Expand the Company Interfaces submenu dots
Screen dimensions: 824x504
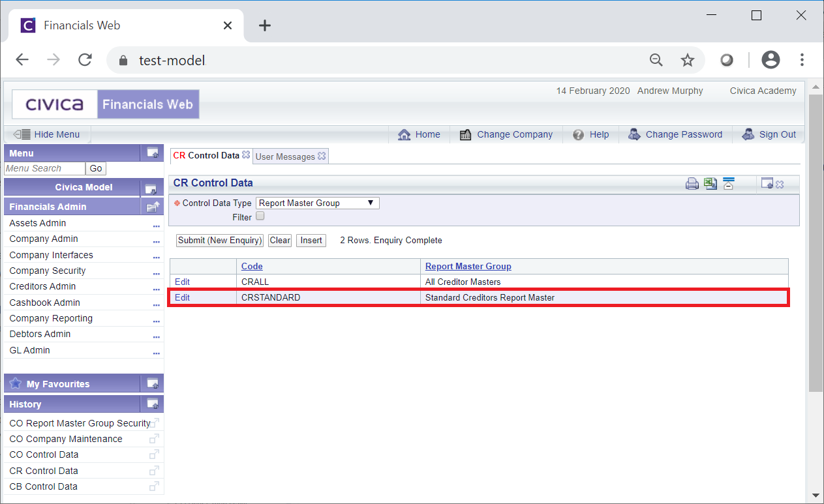(156, 257)
